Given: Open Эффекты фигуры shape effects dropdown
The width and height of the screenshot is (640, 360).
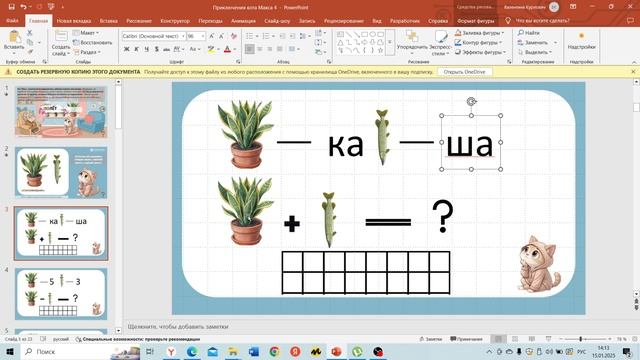Looking at the screenshot, I should click(481, 52).
